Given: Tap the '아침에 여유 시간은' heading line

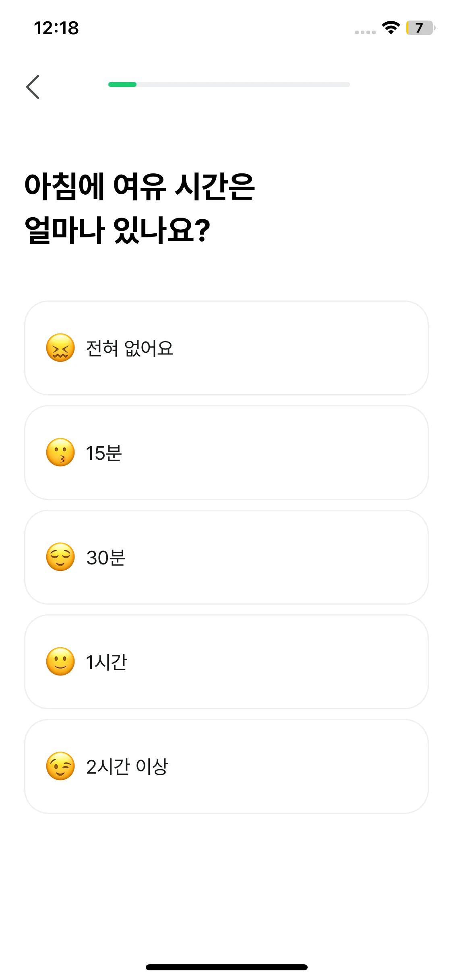Looking at the screenshot, I should pyautogui.click(x=139, y=186).
